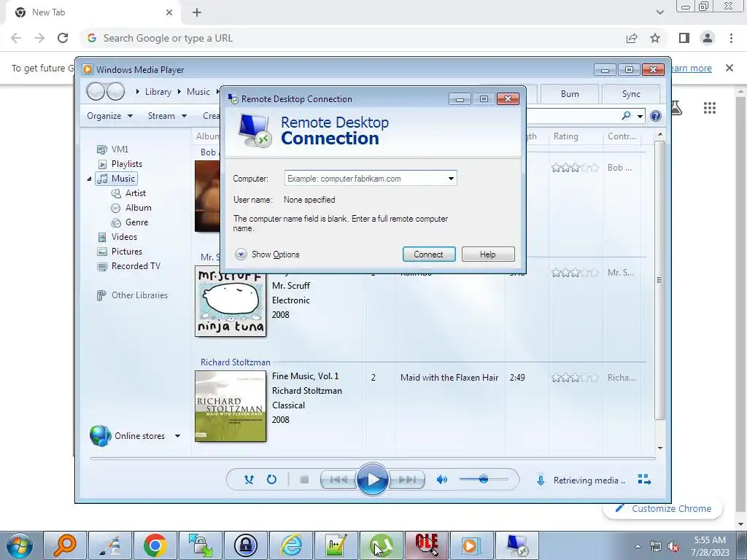This screenshot has height=560, width=747.
Task: Switch to the Sync tab
Action: 631,94
